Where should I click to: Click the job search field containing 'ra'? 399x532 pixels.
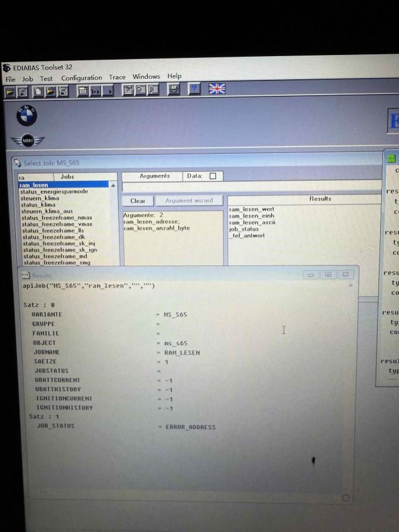coord(35,177)
